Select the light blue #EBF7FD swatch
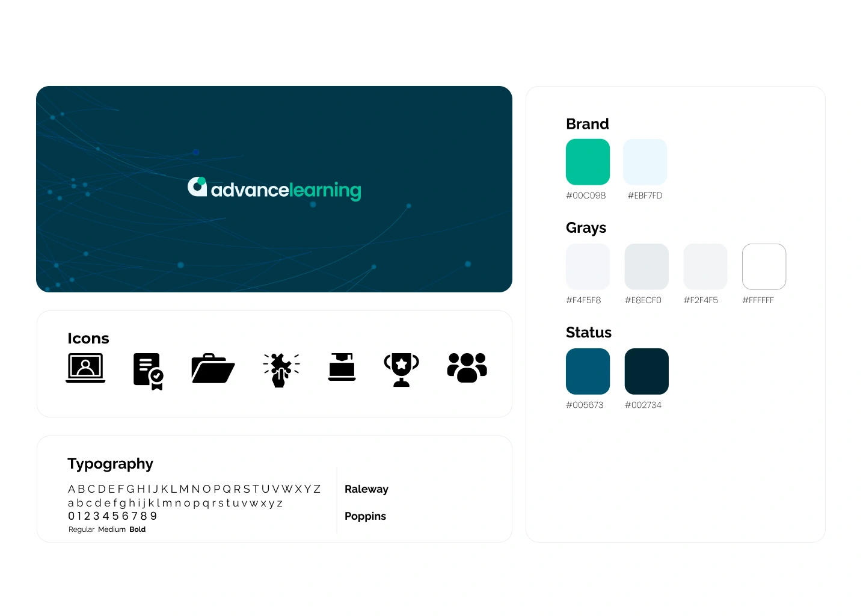Viewport: 866px width, 616px height. point(645,162)
